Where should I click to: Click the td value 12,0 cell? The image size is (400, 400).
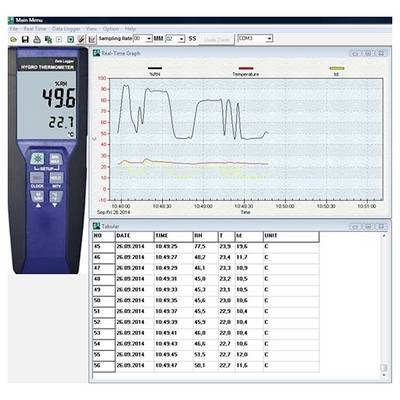click(249, 355)
